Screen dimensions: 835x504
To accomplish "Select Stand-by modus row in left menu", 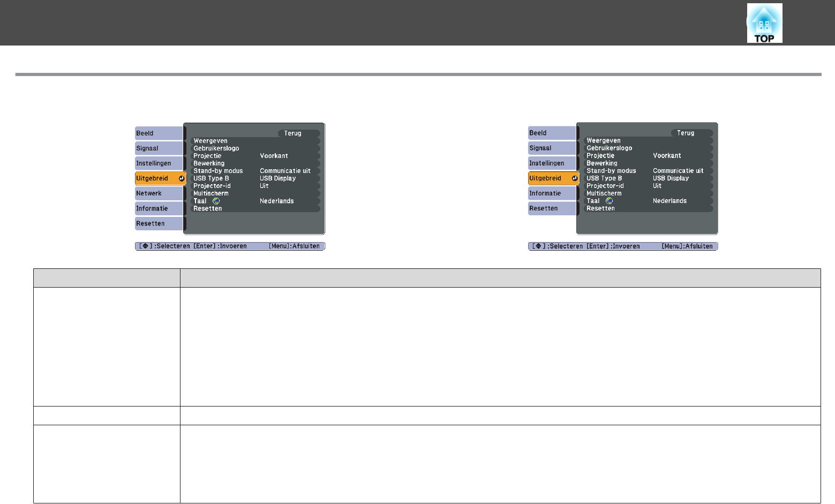I will pos(255,171).
